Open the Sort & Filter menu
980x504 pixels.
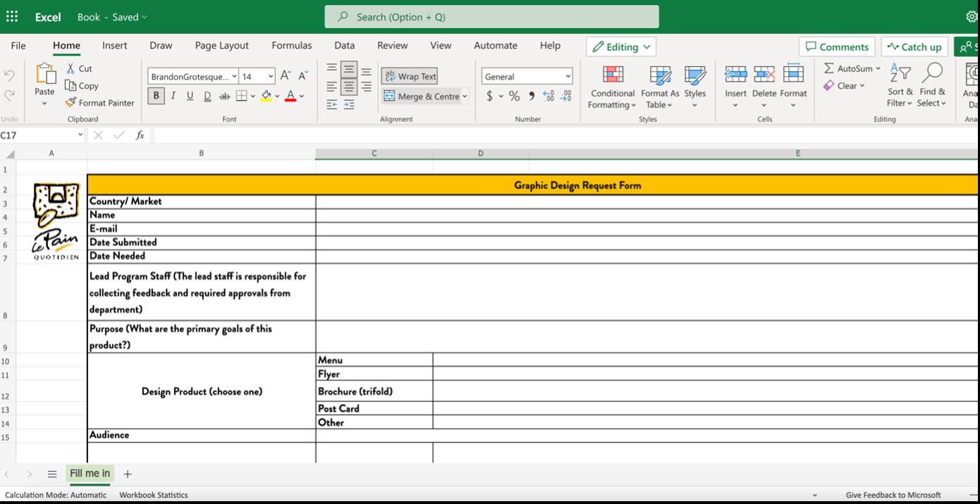pos(900,86)
